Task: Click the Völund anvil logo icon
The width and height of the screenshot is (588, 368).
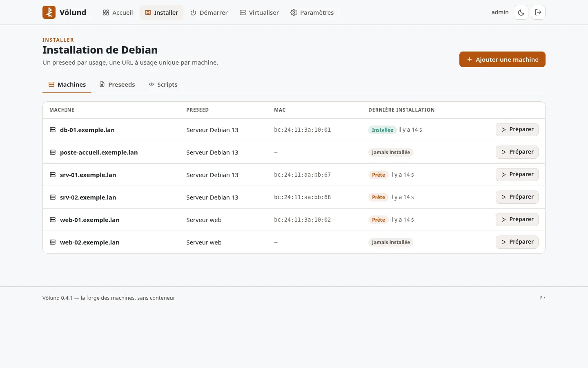Action: [x=49, y=12]
